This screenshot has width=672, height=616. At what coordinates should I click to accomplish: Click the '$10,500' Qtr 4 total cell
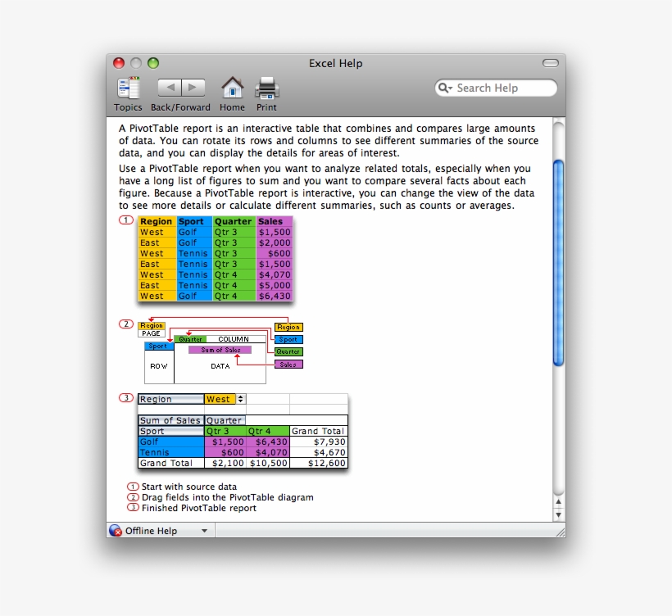(x=269, y=463)
